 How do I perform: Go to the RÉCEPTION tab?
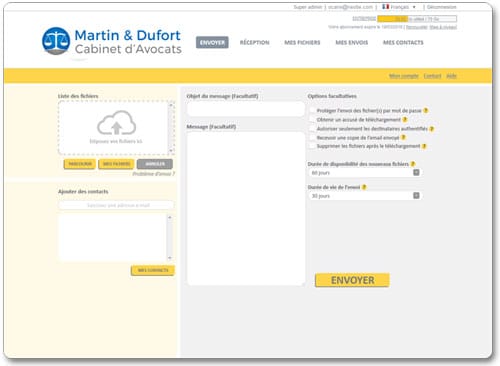[255, 42]
